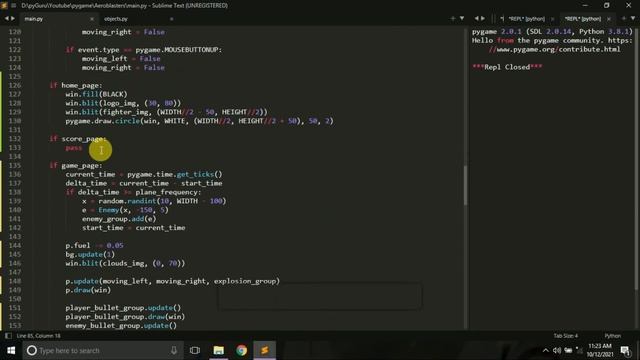This screenshot has height=360, width=640.
Task: Click 'player_bullet_group.update()' line 151
Action: (123, 308)
